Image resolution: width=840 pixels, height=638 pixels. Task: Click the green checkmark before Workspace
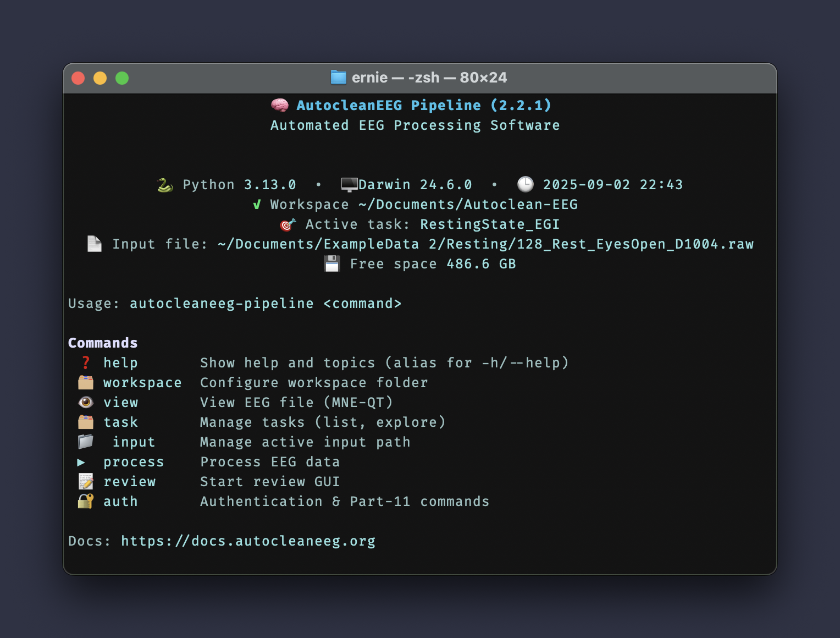[x=257, y=205]
